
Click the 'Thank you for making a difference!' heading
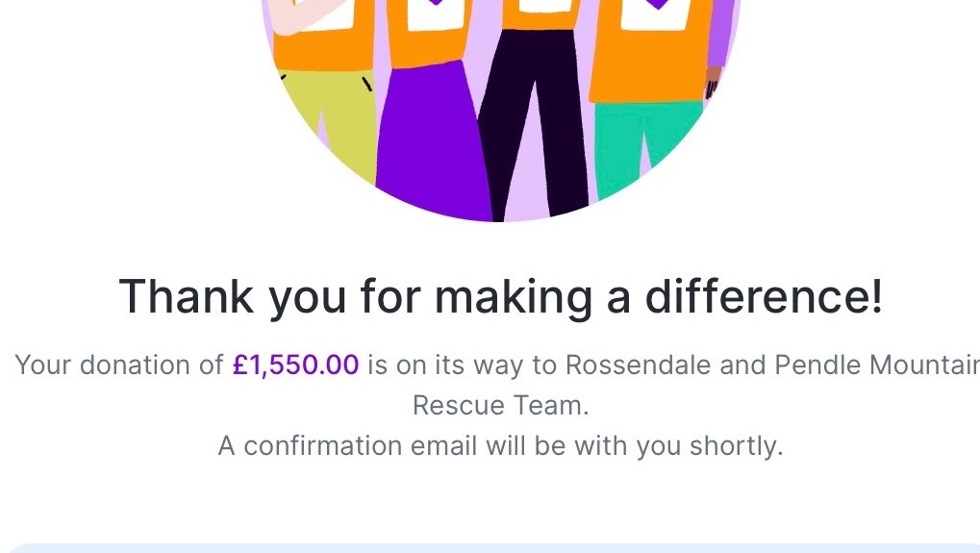pos(501,296)
